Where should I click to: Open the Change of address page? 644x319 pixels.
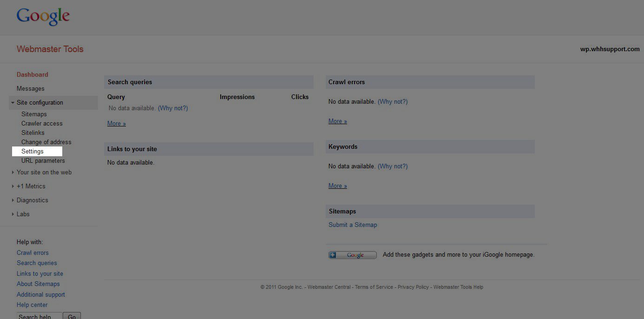tap(46, 142)
